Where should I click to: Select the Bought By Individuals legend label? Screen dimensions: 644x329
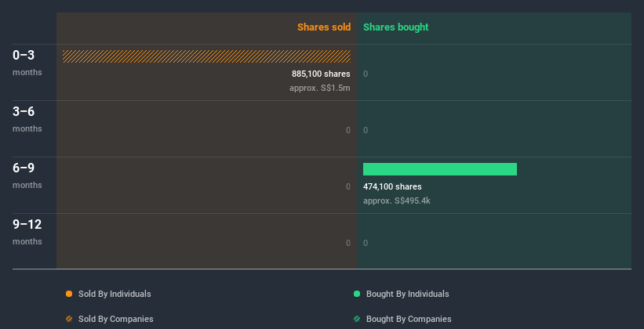point(407,294)
